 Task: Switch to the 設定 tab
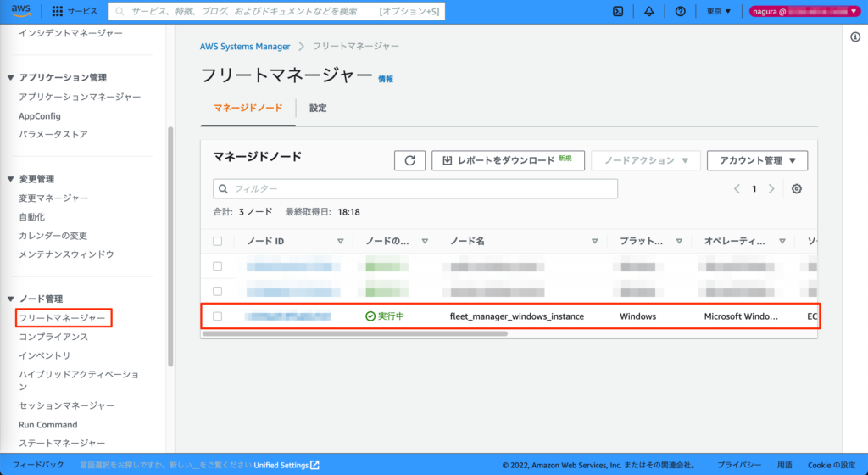(318, 108)
